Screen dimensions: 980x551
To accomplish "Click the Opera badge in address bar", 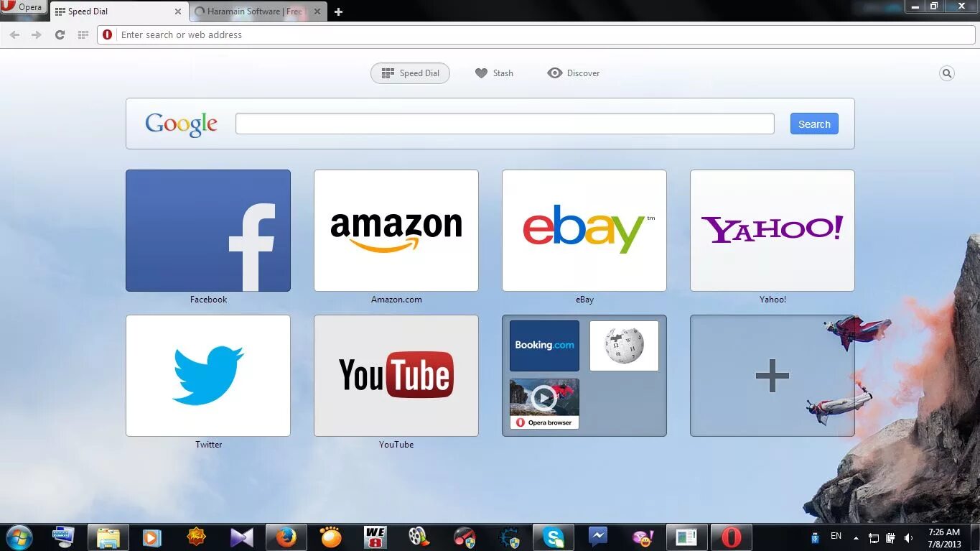I will point(108,34).
